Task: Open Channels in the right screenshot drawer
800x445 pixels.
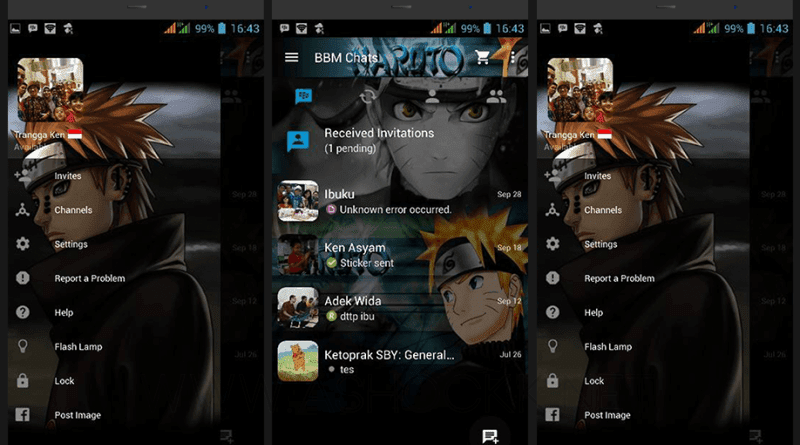Action: pos(603,210)
